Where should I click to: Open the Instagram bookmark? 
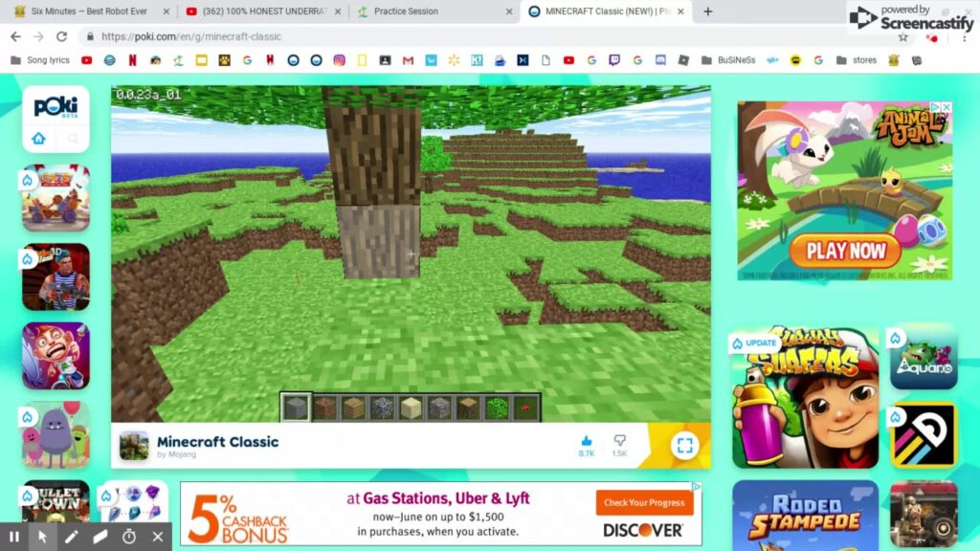339,60
